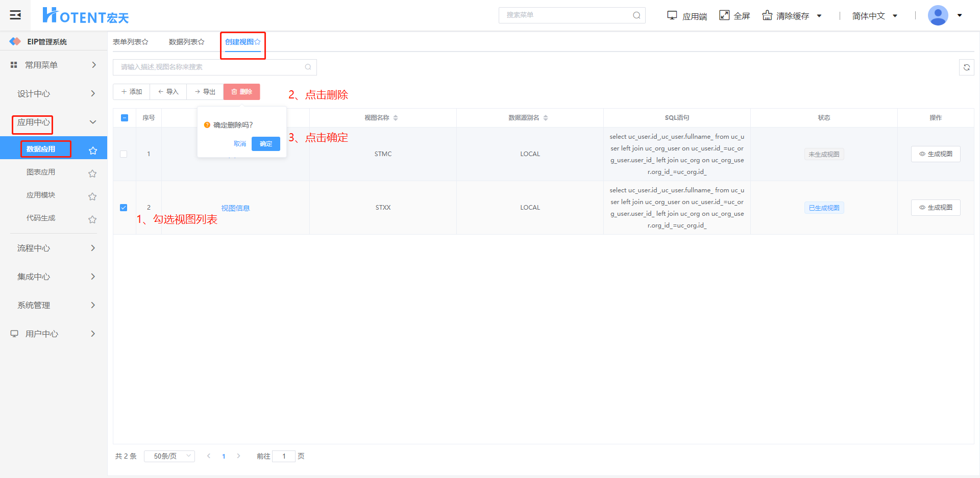Expand 流程中心 menu
The height and width of the screenshot is (478, 980).
click(x=54, y=248)
